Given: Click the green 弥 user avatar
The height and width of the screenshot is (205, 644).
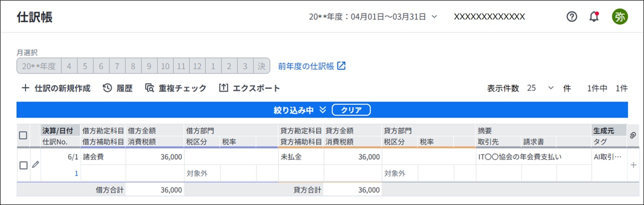Looking at the screenshot, I should [x=620, y=16].
